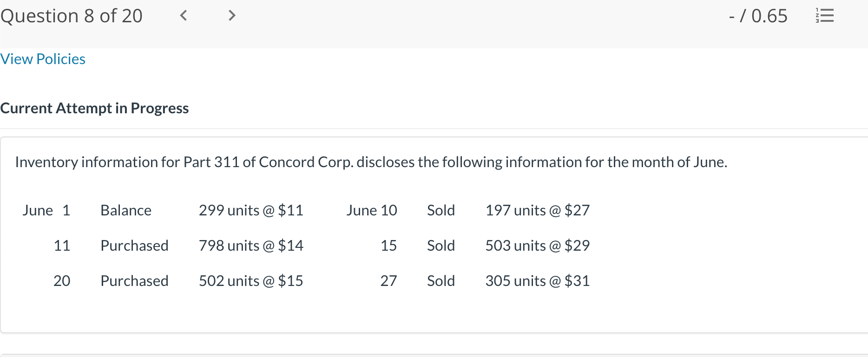Image resolution: width=868 pixels, height=357 pixels.
Task: Open the View Policies link
Action: click(x=43, y=59)
